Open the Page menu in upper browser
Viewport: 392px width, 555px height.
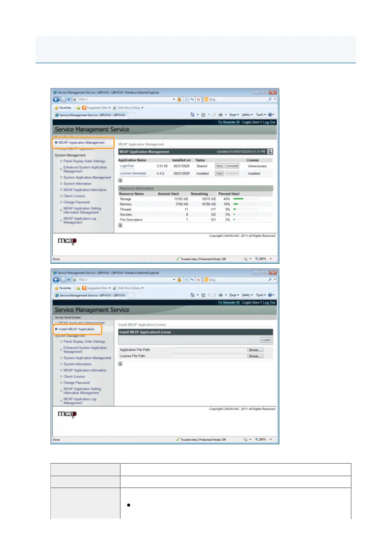234,115
